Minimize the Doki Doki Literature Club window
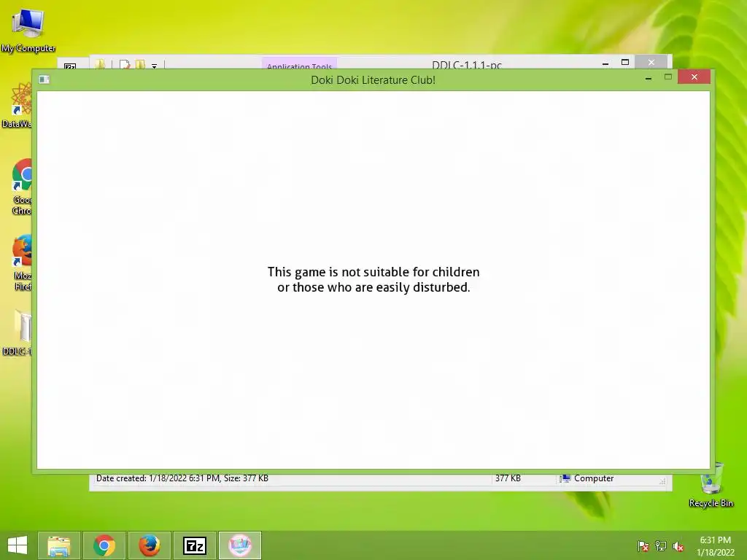Image resolution: width=747 pixels, height=560 pixels. [x=649, y=77]
